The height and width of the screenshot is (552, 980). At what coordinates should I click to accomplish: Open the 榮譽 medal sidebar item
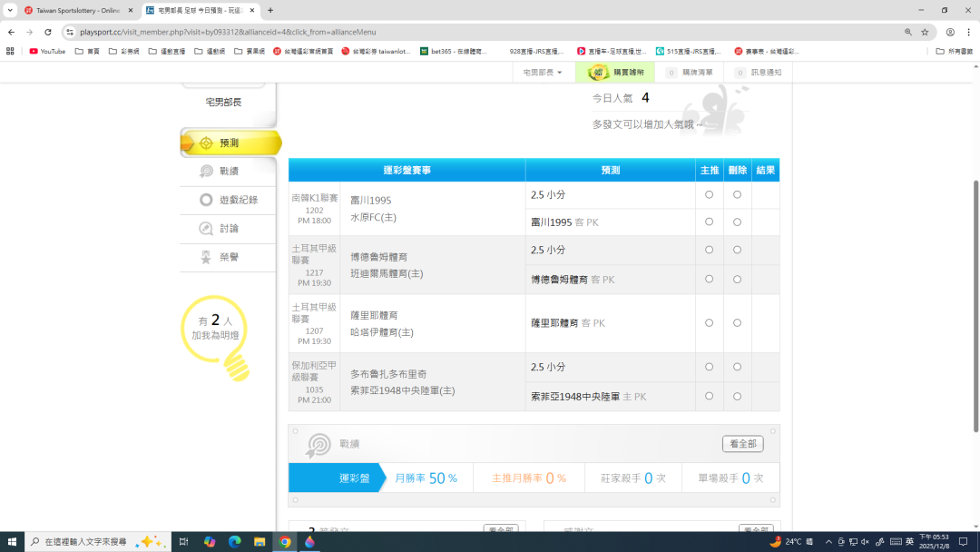pos(207,258)
